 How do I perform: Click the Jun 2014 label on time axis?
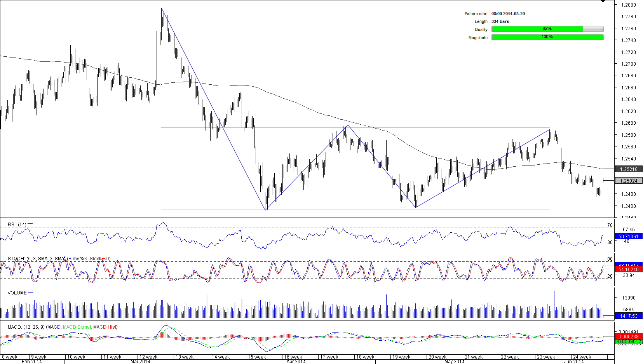coord(573,362)
